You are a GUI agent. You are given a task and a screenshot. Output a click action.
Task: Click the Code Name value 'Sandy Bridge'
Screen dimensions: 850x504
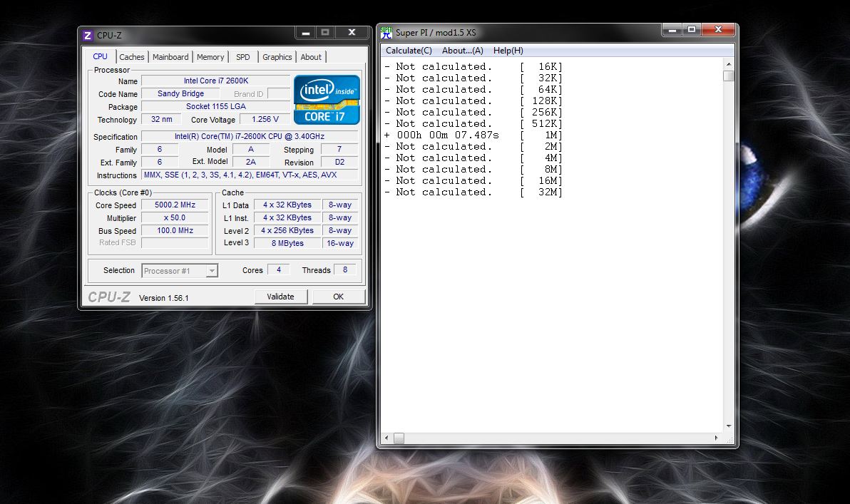tap(180, 94)
